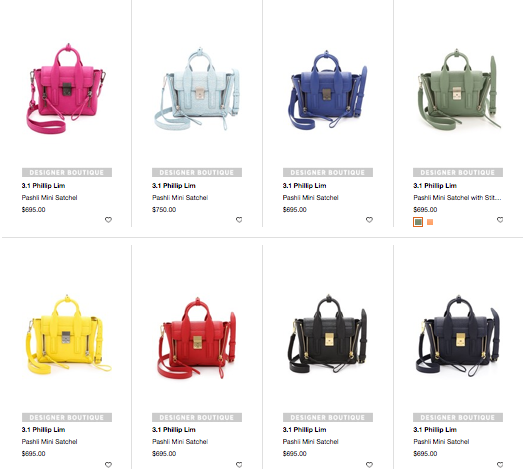The width and height of the screenshot is (527, 475).
Task: Click heart icon under red satchel
Action: [x=239, y=465]
